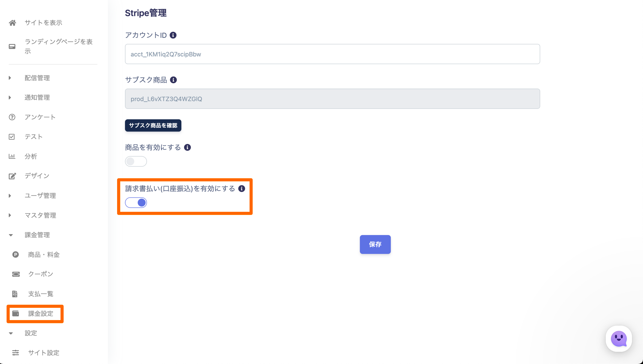643x364 pixels.
Task: Click the サブスク商品を確認 button
Action: tap(153, 126)
